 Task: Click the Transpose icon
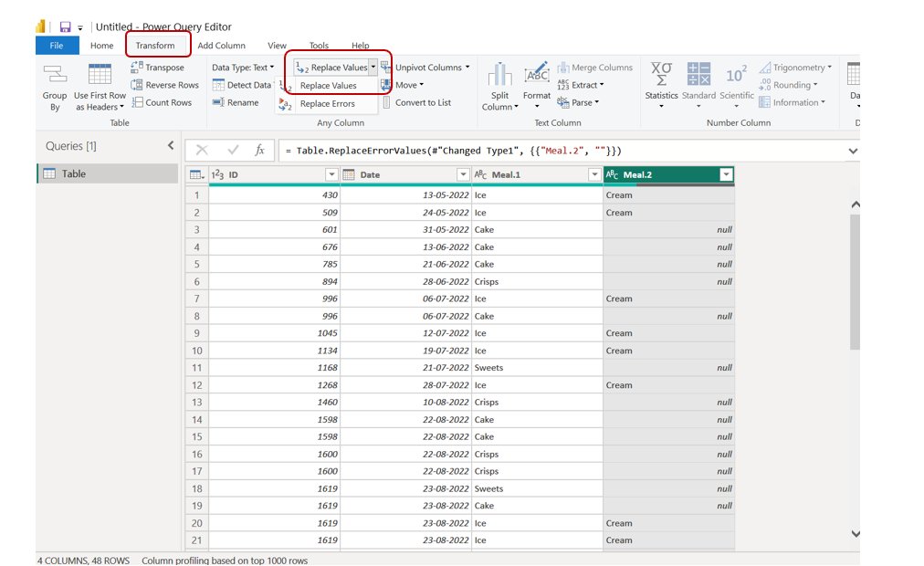[137, 68]
